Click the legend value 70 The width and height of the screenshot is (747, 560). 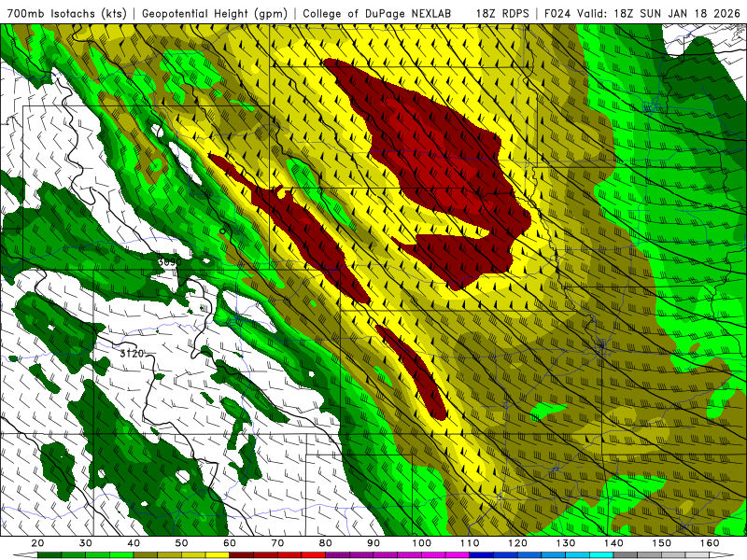[x=277, y=543]
